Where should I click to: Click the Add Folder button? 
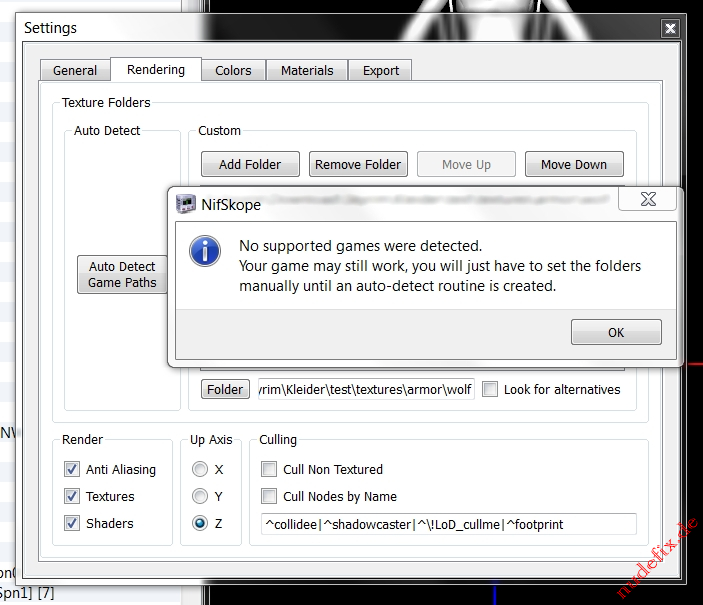(250, 165)
